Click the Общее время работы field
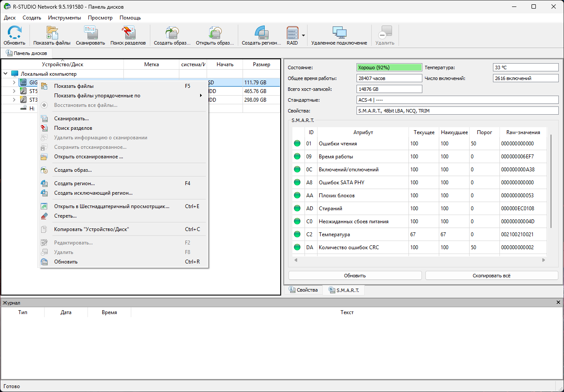564x392 pixels. point(389,78)
